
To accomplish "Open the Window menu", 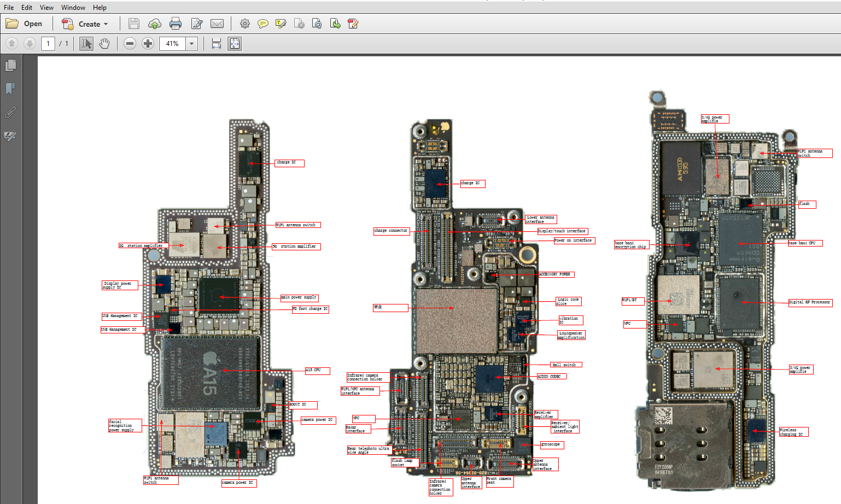I will [73, 8].
